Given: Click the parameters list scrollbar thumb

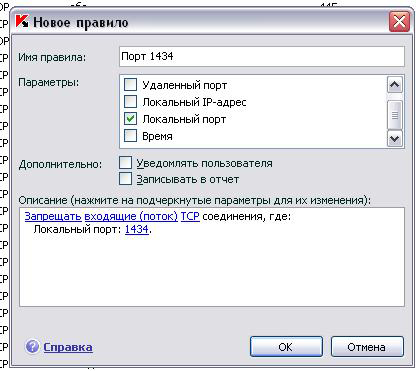Looking at the screenshot, I should coord(395,115).
